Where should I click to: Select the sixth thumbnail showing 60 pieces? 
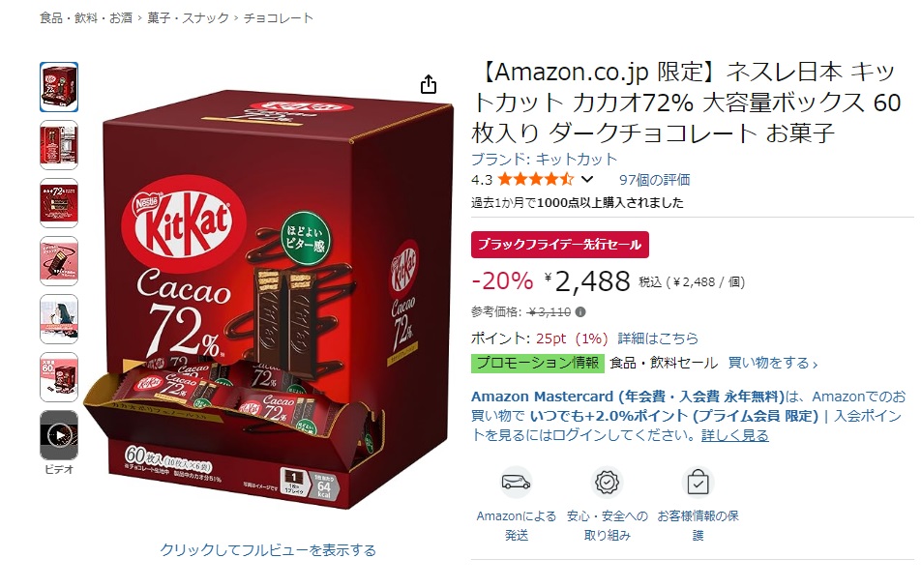point(59,377)
